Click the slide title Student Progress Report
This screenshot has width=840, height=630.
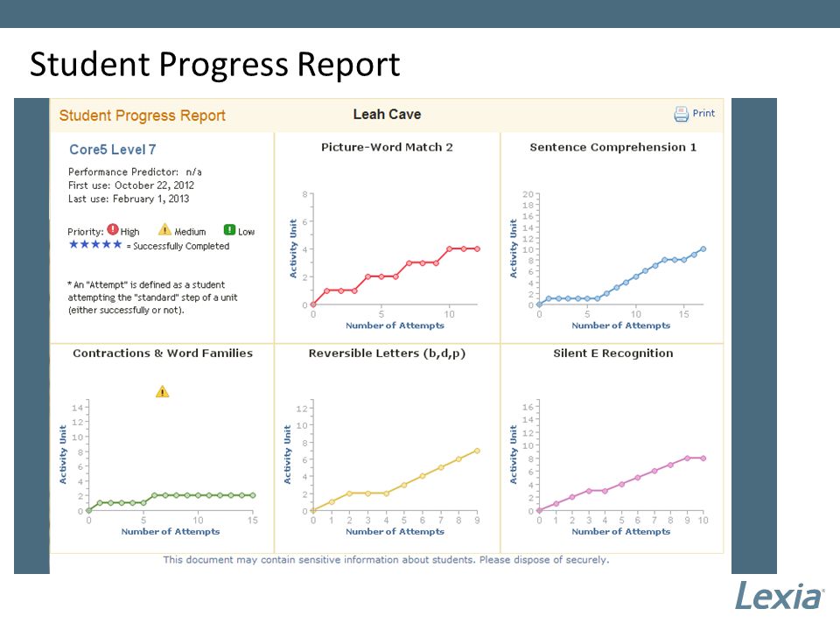[x=215, y=65]
